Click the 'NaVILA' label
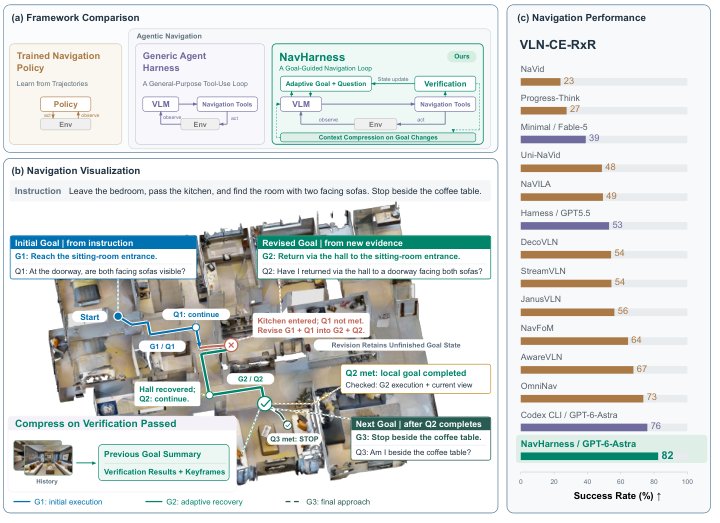The width and height of the screenshot is (720, 523). (x=535, y=184)
